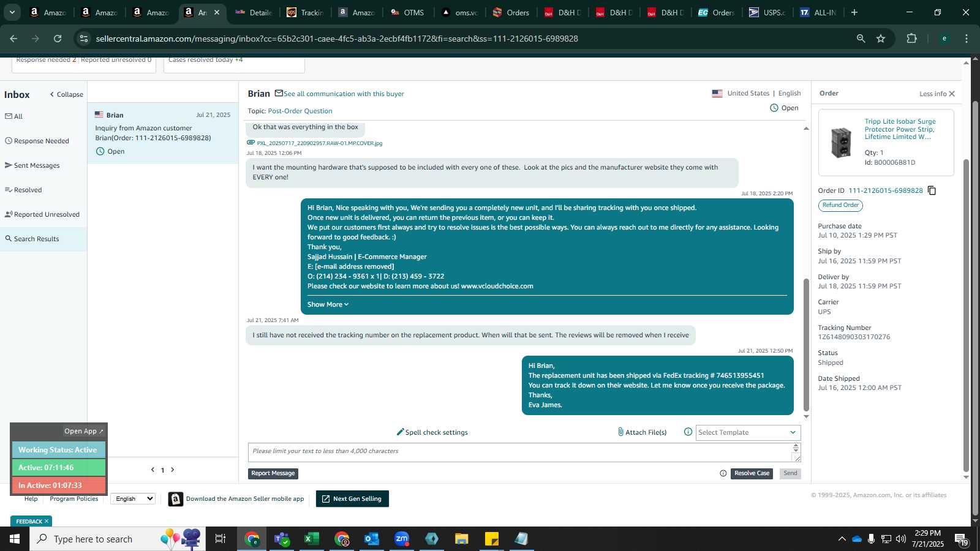Switch to USPS browser tab
The height and width of the screenshot is (551, 980).
pos(768,12)
